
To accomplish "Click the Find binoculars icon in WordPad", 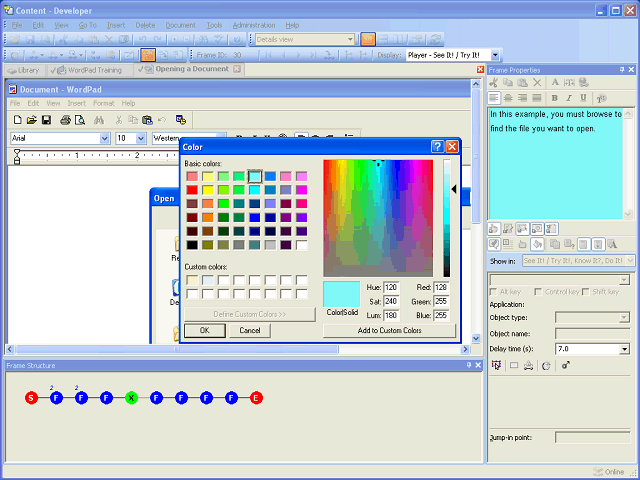I will click(99, 120).
